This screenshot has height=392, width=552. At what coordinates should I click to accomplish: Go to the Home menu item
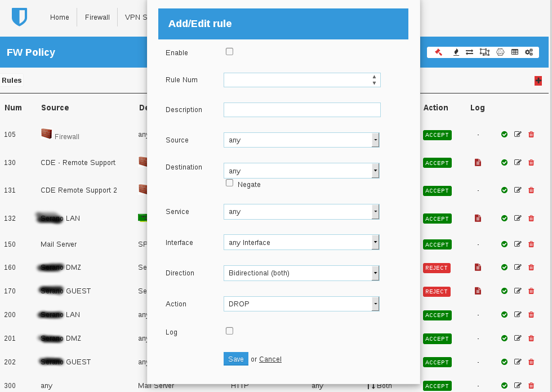tap(60, 17)
